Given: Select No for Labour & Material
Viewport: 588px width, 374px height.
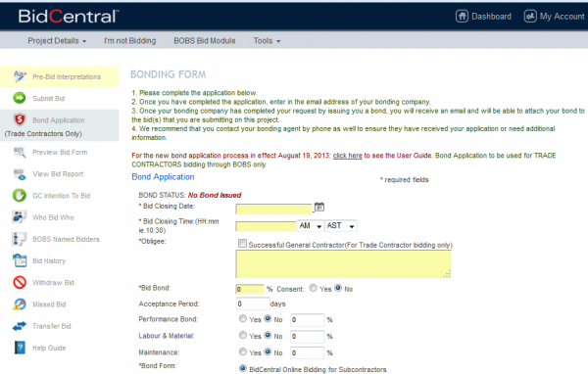Looking at the screenshot, I should tap(268, 335).
